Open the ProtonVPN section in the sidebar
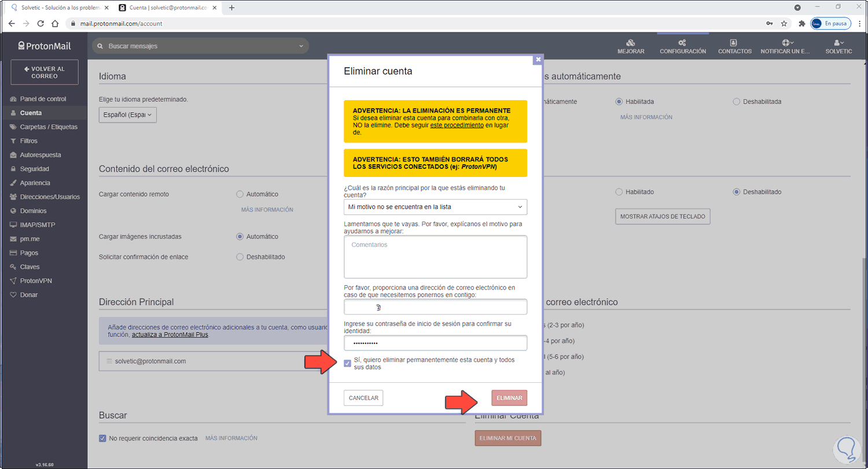The image size is (868, 469). click(x=35, y=280)
